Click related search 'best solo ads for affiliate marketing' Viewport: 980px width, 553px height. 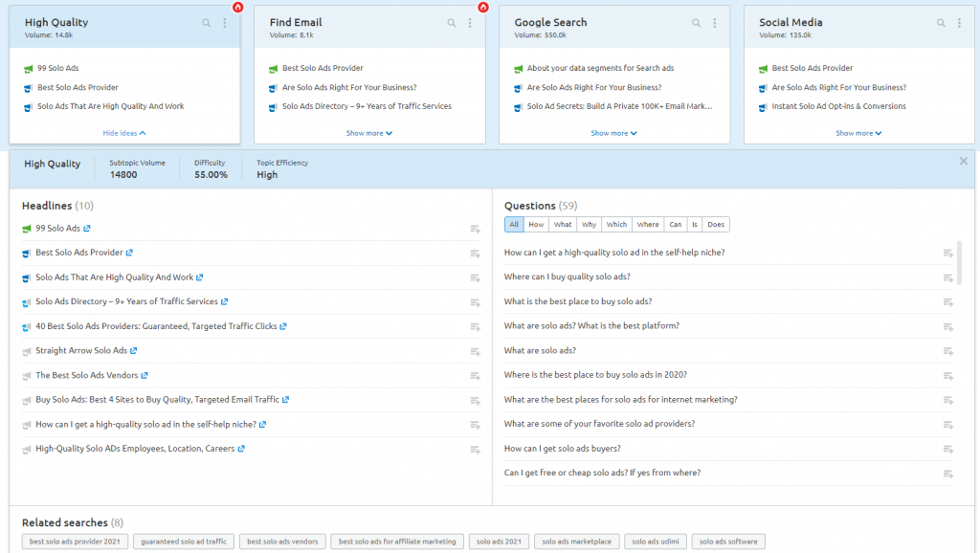[x=397, y=542]
